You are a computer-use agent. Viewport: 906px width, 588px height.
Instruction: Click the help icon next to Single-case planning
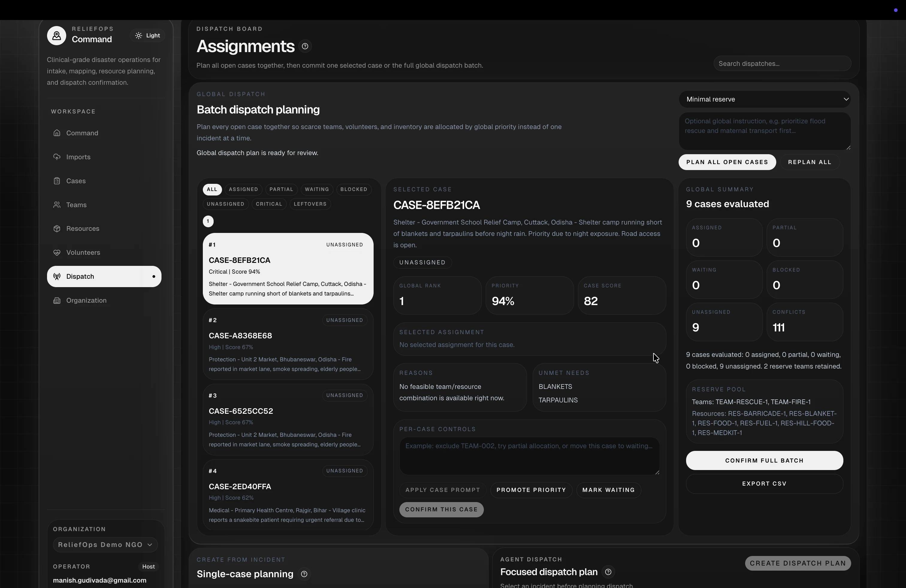[x=304, y=574]
